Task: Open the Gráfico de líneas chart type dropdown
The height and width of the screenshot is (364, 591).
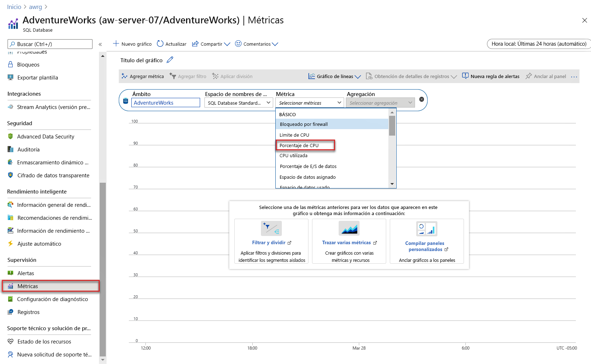Action: [x=334, y=76]
